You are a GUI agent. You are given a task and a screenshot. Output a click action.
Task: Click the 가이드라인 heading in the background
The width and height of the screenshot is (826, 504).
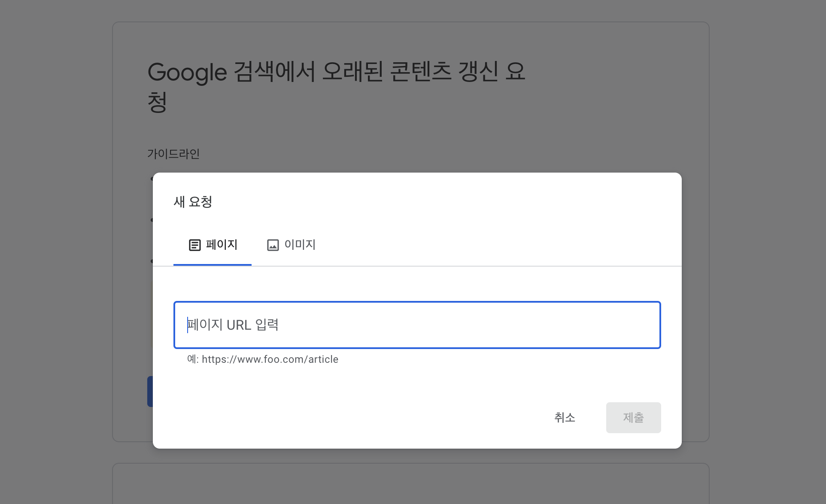(x=173, y=154)
